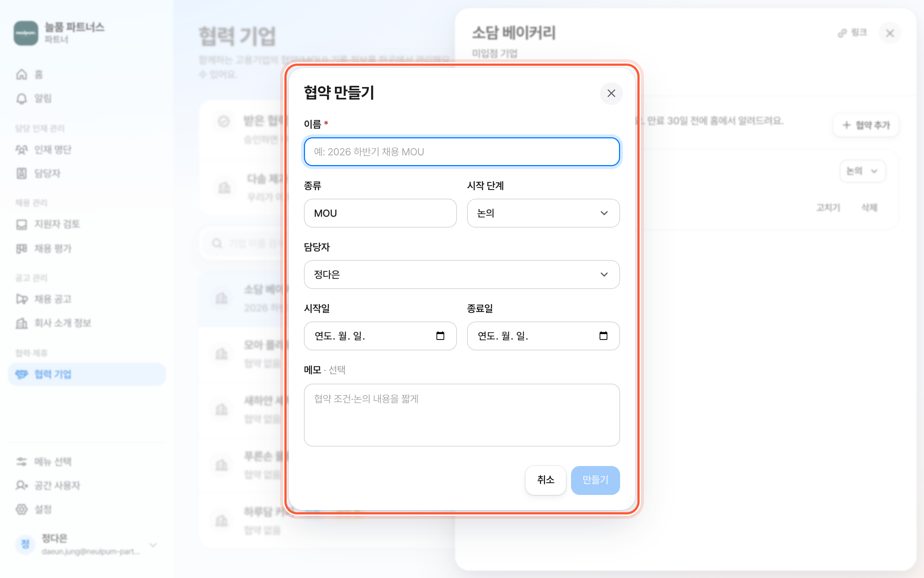The width and height of the screenshot is (924, 578).
Task: Open the 시작일 calendar picker icon
Action: (x=440, y=336)
